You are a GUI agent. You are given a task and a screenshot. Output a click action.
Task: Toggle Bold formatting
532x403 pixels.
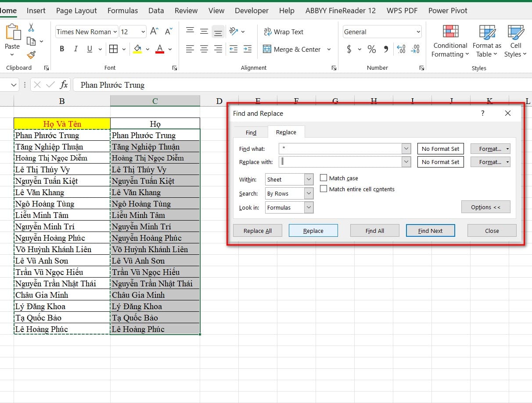pyautogui.click(x=62, y=49)
